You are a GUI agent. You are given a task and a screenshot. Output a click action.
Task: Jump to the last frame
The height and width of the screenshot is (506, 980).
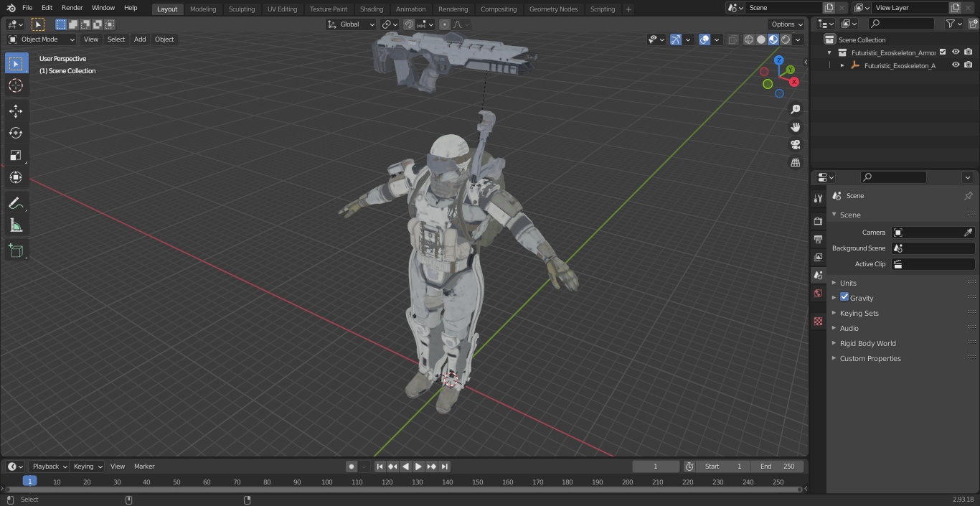pyautogui.click(x=444, y=467)
